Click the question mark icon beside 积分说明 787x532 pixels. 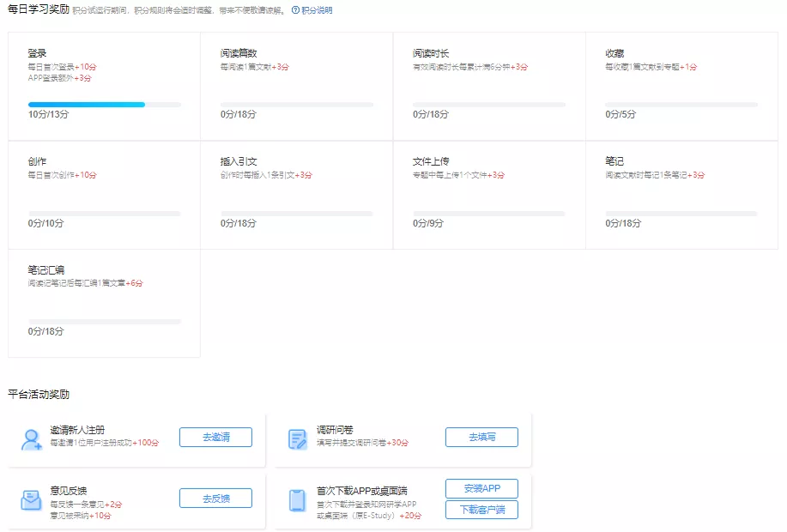296,10
